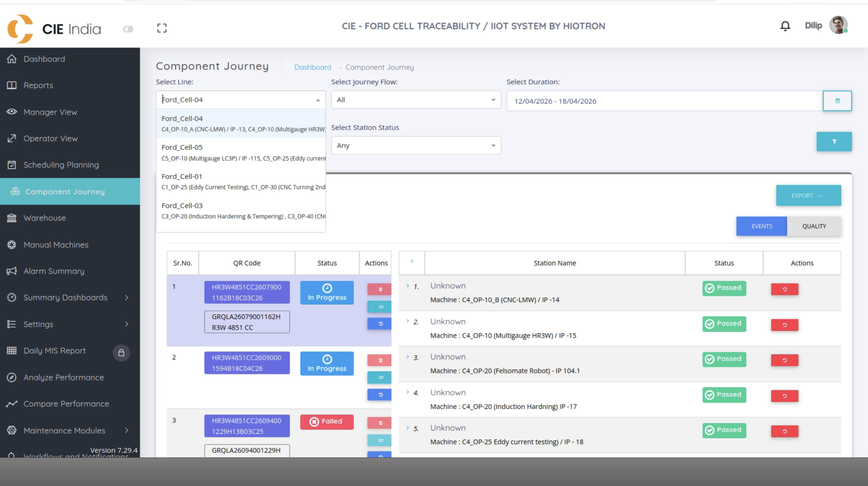Expand station 5 Eddy current testing row
This screenshot has height=486, width=868.
(x=408, y=428)
